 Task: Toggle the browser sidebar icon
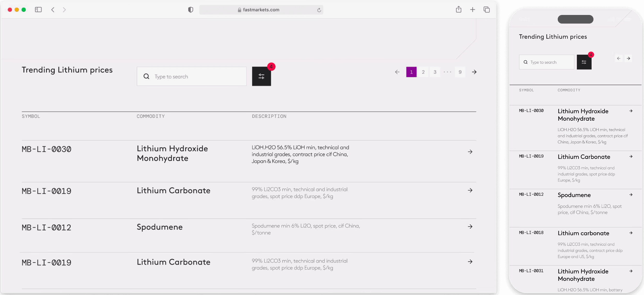[38, 10]
